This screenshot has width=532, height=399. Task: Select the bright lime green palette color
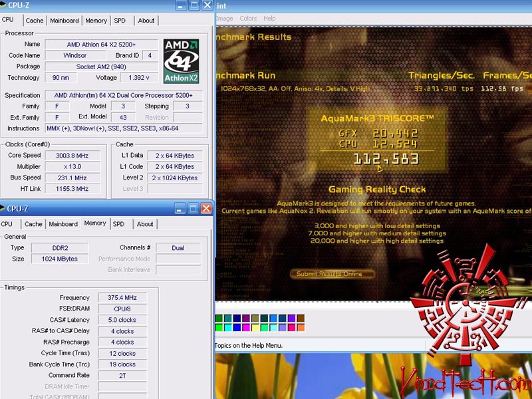[x=219, y=327]
